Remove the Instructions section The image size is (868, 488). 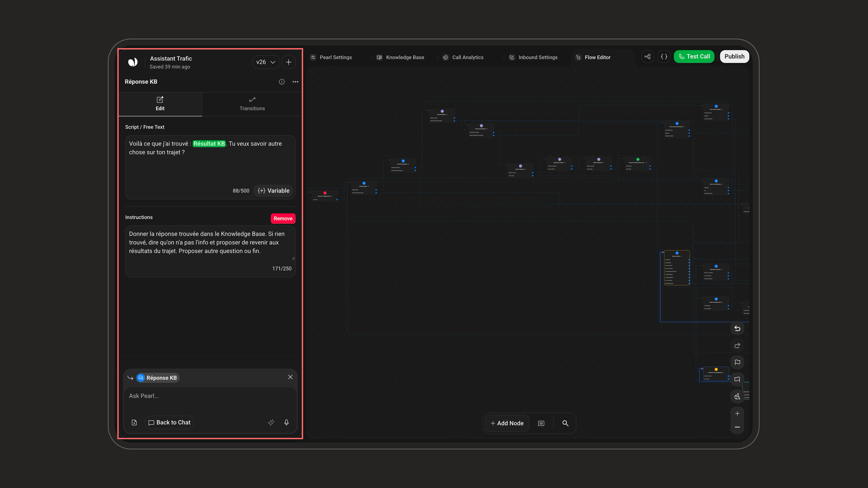coord(283,219)
